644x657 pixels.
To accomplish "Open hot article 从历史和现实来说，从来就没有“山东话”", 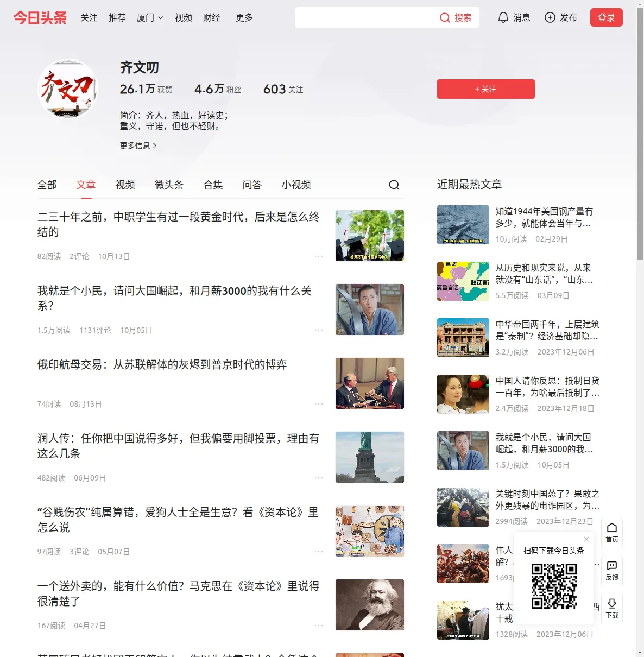I will point(544,274).
